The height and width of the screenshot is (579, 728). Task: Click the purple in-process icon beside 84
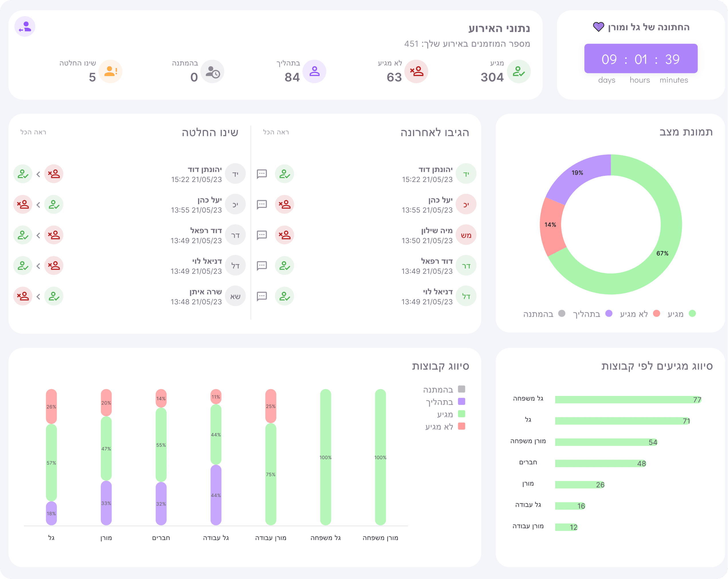[314, 71]
